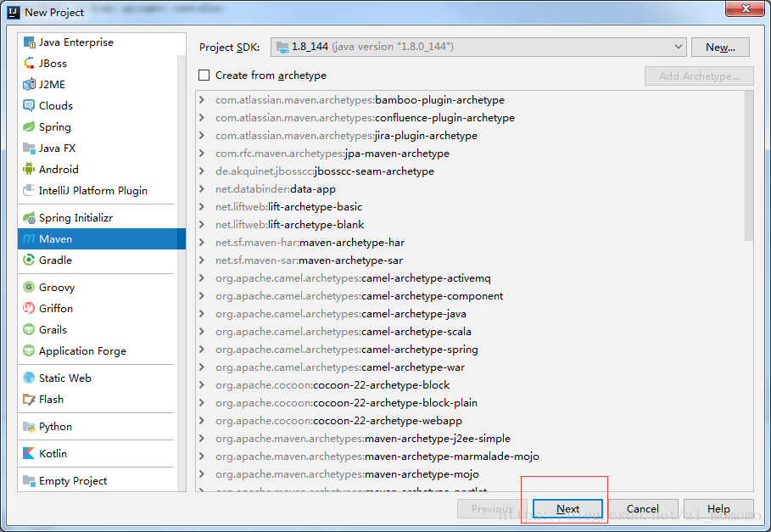This screenshot has width=771, height=532.
Task: Select lift-archetype-blank row
Action: point(470,225)
